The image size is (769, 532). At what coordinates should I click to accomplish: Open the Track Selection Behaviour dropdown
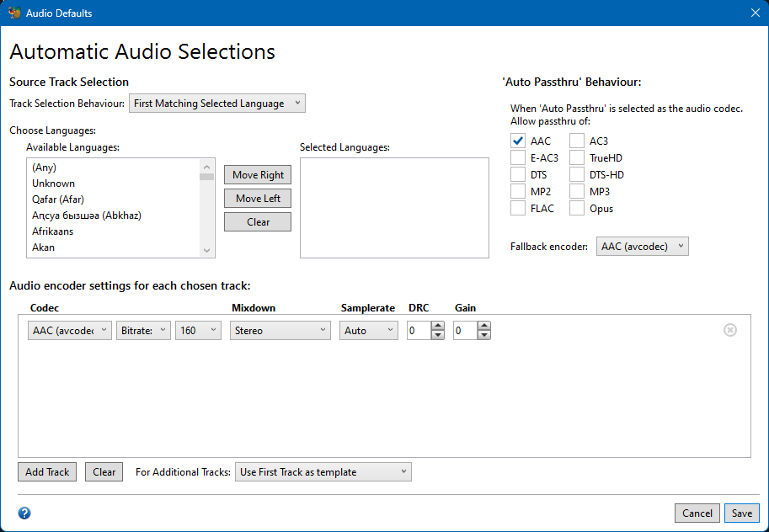pos(217,104)
